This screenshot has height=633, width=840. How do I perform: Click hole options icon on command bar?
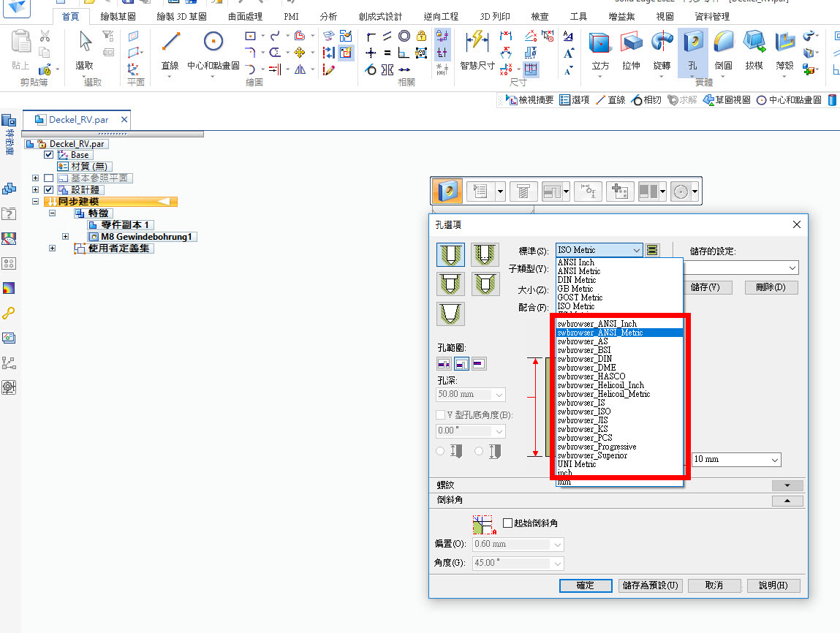click(x=480, y=192)
